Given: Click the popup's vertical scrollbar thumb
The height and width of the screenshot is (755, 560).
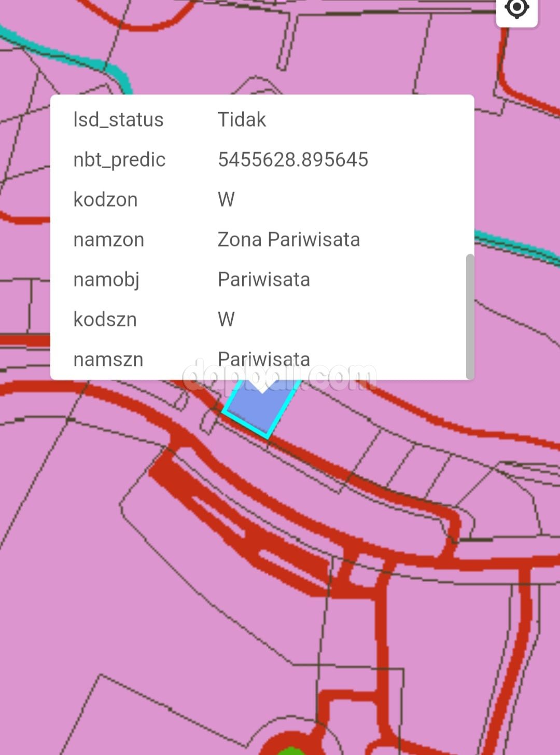Looking at the screenshot, I should (x=470, y=317).
